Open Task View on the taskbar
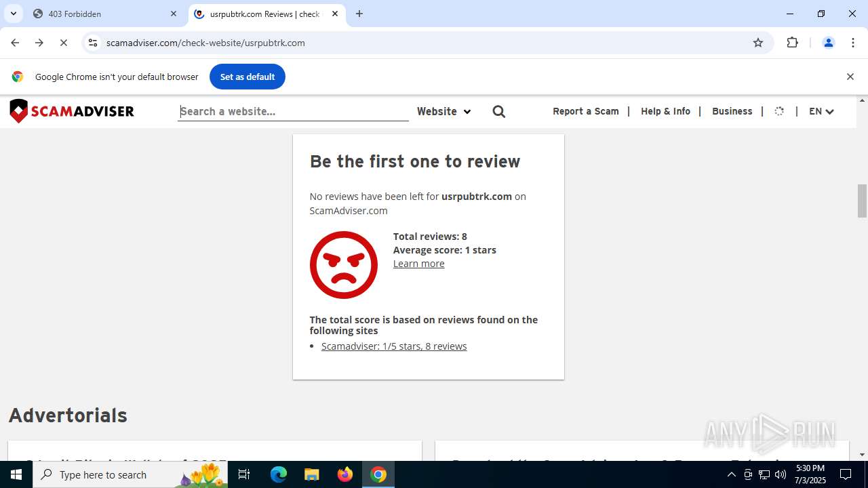The height and width of the screenshot is (488, 868). tap(244, 474)
